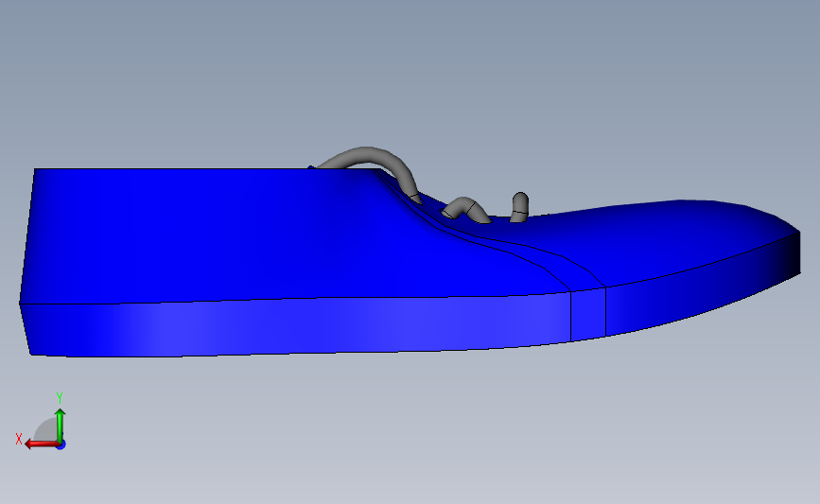
Task: Select the short gray lace stub nearest toe
Action: tap(519, 208)
